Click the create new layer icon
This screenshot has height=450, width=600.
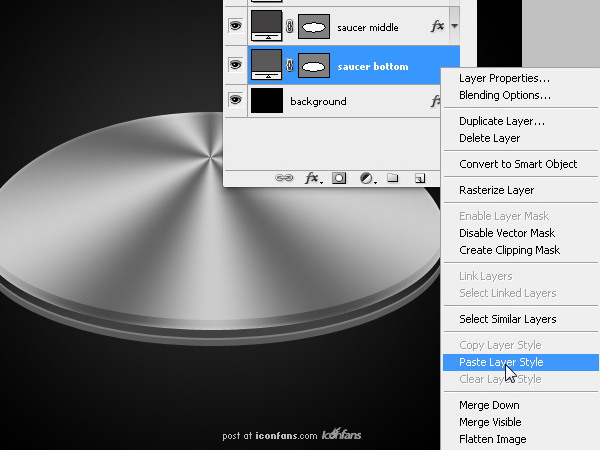pos(420,178)
